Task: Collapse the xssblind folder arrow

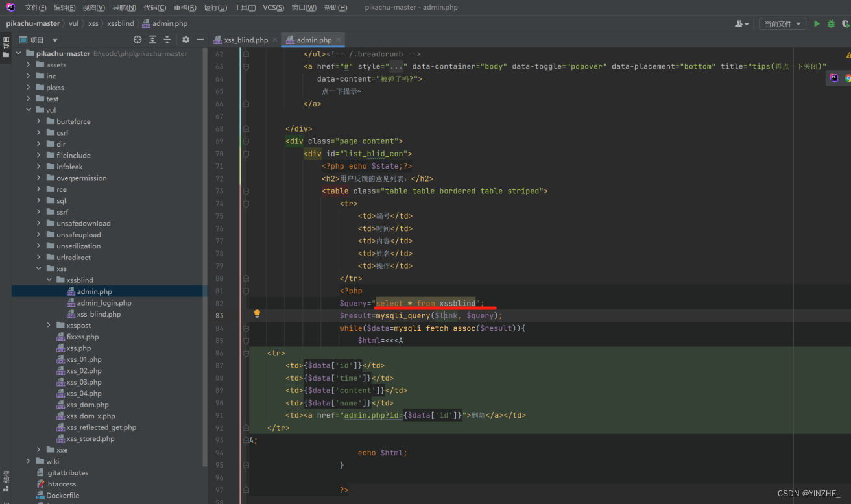Action: 49,280
